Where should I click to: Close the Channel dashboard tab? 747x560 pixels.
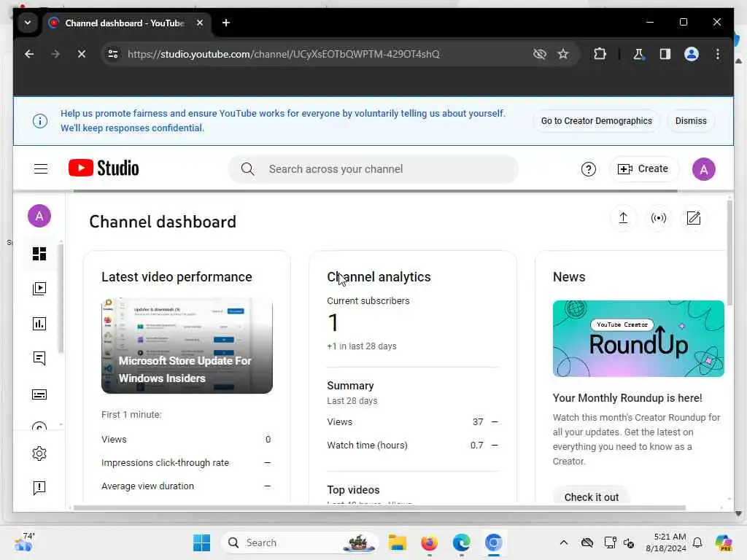pyautogui.click(x=200, y=23)
